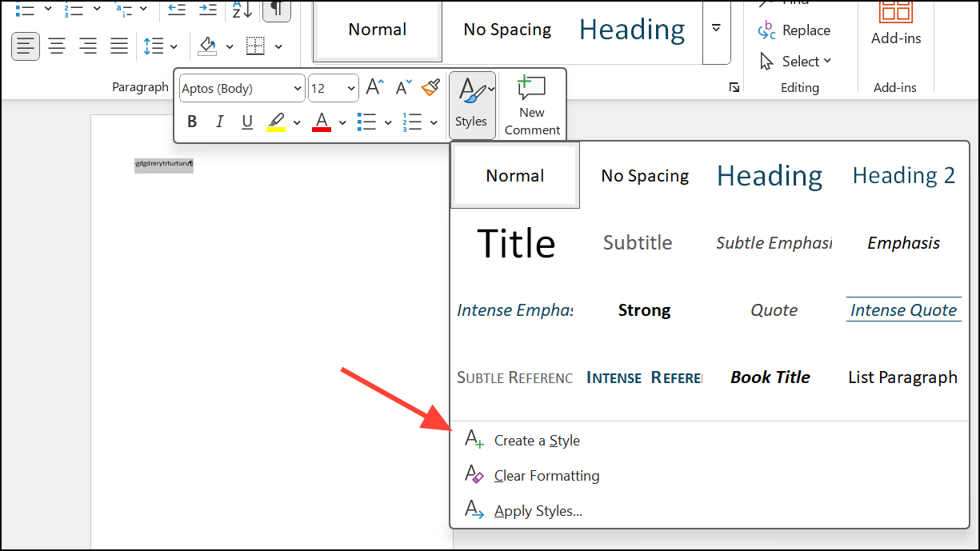Open the font size 12 dropdown

tap(351, 89)
